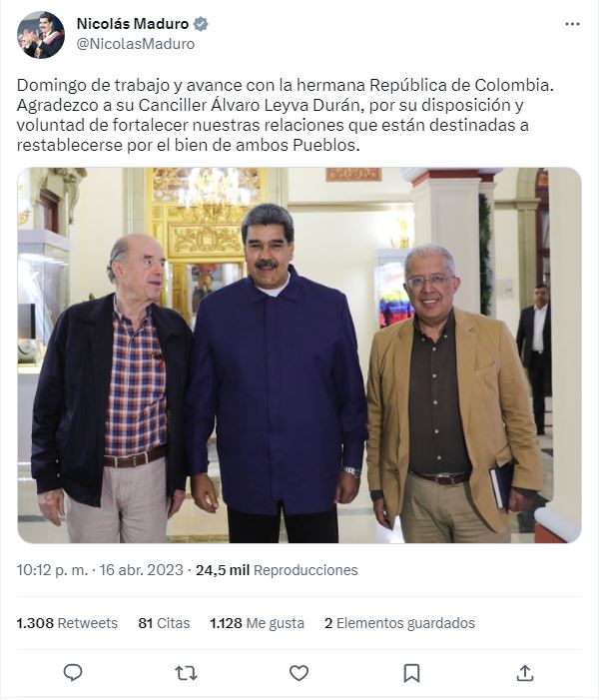Click the 10:12 p. m. timestamp

pyautogui.click(x=52, y=570)
